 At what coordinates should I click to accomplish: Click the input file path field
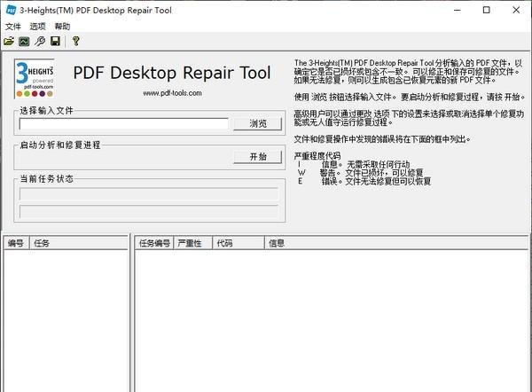[x=124, y=124]
